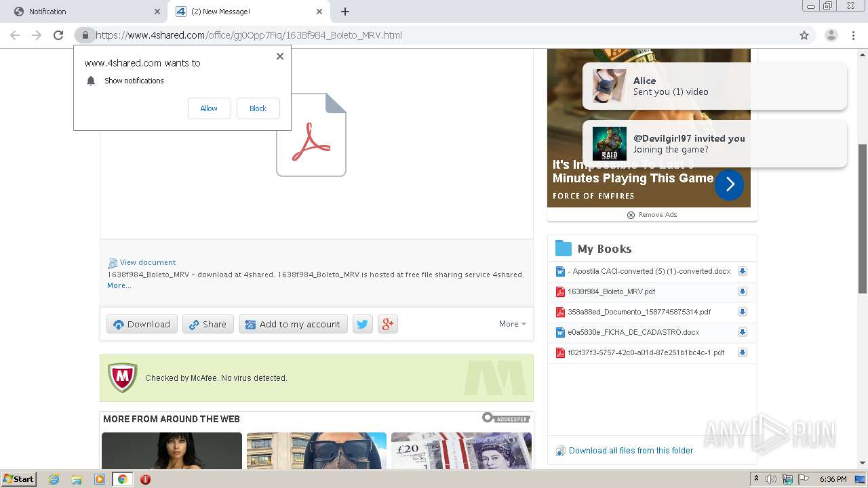Open My Books folder heading

click(x=604, y=249)
